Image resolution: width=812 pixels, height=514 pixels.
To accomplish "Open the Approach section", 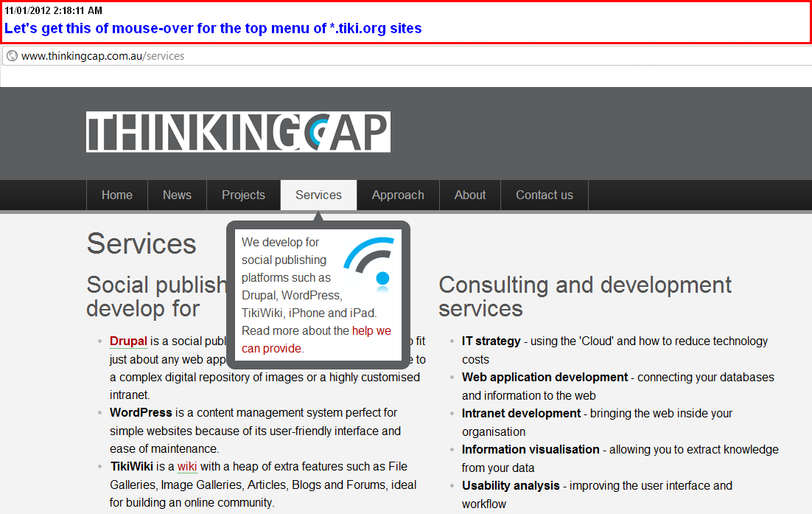I will (x=398, y=195).
